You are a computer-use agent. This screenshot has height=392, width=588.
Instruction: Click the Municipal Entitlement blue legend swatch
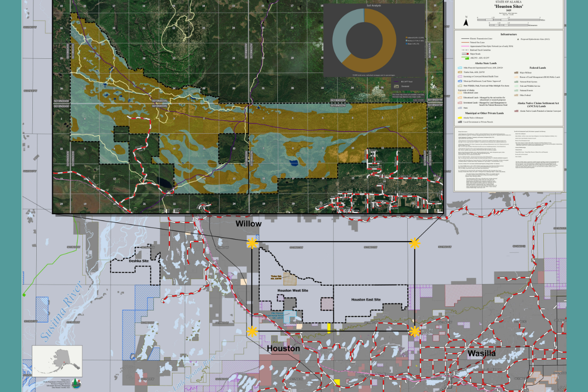[460, 81]
